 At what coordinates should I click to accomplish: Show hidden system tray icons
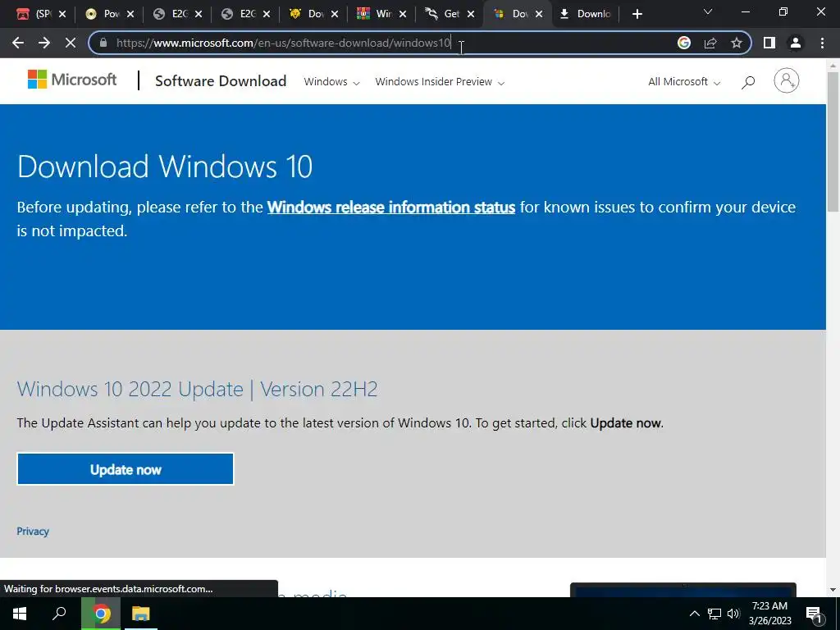point(694,614)
